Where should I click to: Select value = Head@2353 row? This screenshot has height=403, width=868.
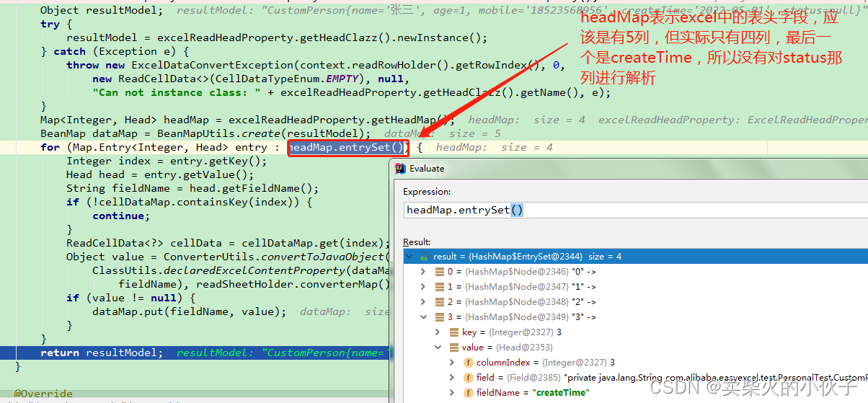pyautogui.click(x=635, y=347)
